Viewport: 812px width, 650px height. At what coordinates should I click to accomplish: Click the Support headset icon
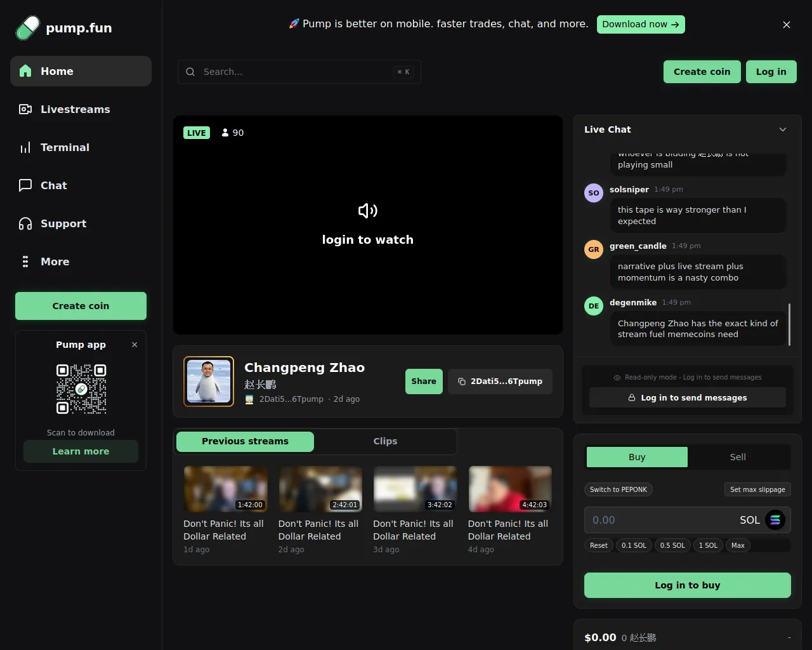[25, 223]
